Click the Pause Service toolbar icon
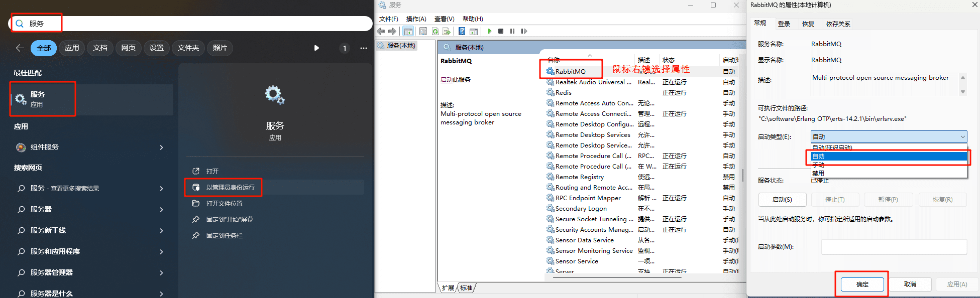The image size is (980, 298). pos(512,31)
